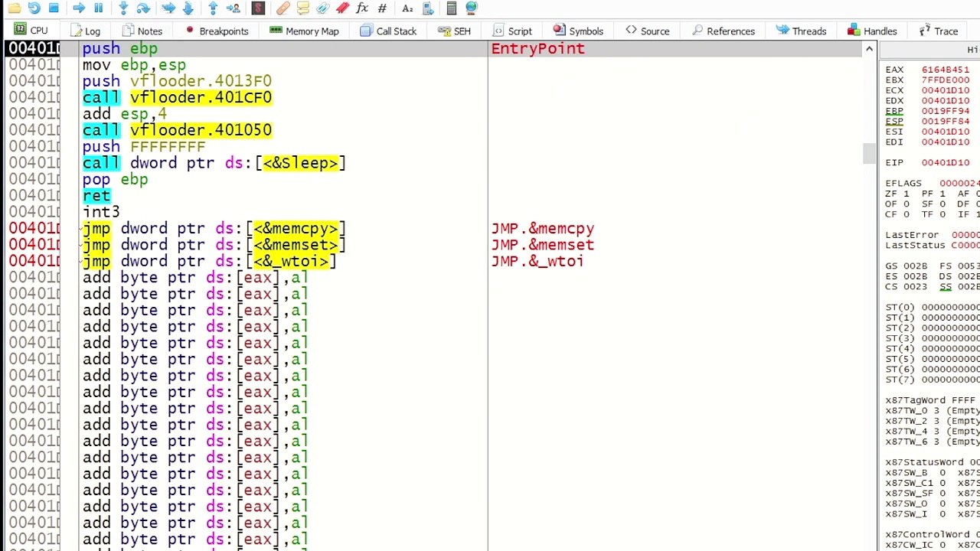Select the TF flag value
980x551 pixels.
942,215
